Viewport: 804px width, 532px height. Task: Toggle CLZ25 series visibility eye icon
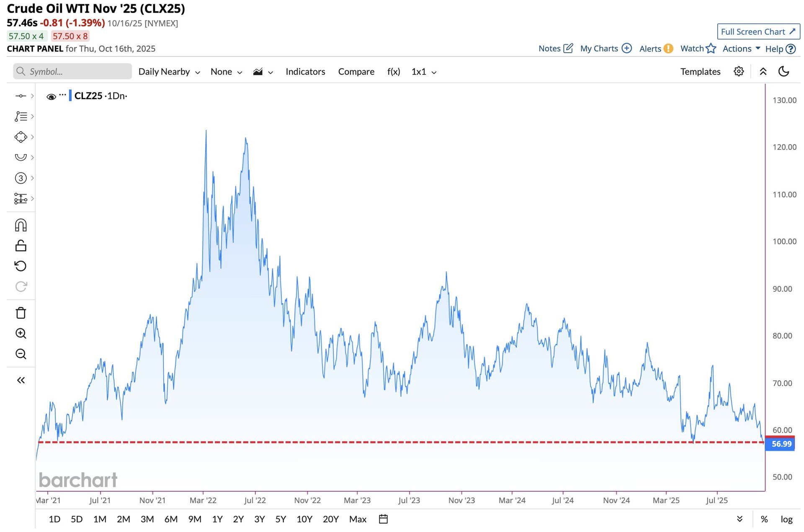tap(51, 97)
